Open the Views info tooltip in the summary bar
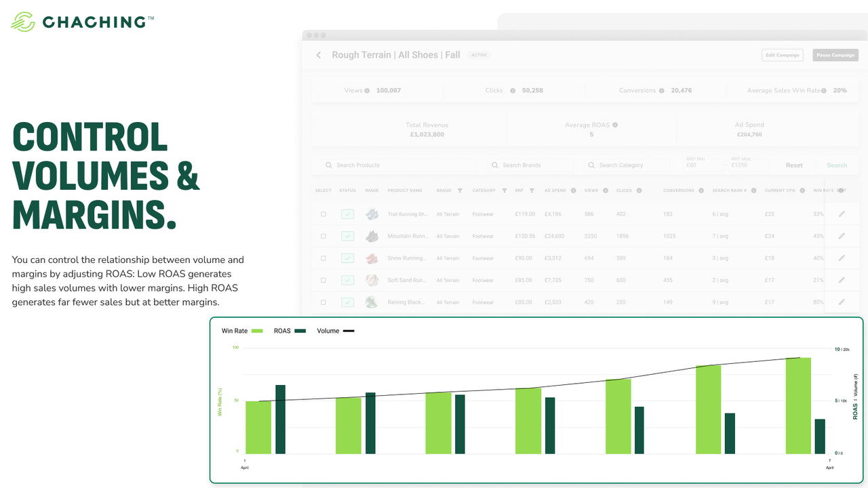Screen dimensions: 868x488 (x=367, y=91)
